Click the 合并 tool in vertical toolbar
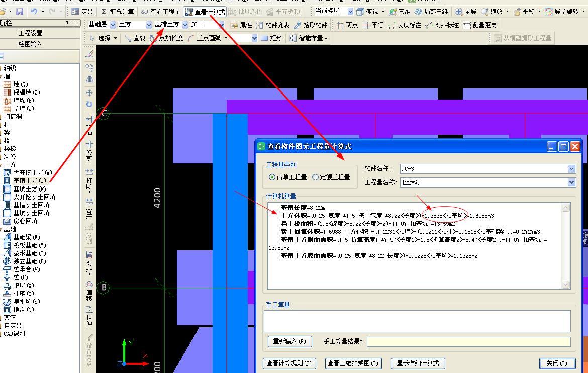This screenshot has height=373, width=588. point(89,209)
